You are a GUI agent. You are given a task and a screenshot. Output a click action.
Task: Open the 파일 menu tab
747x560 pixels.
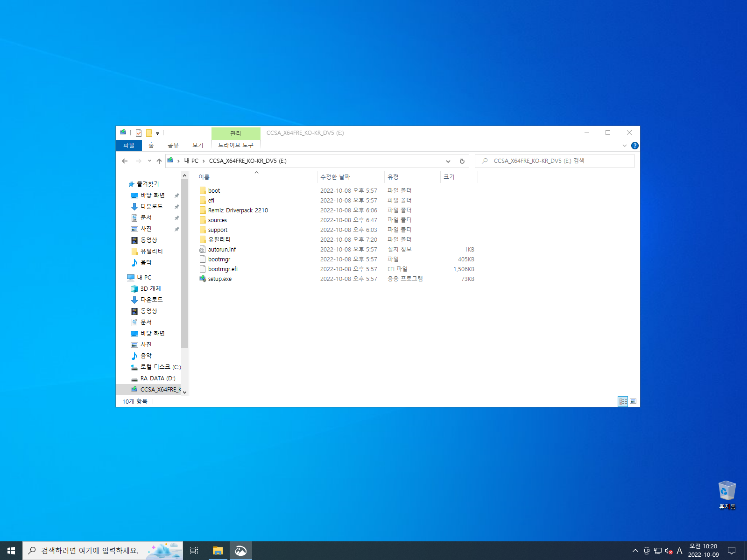[x=129, y=146]
